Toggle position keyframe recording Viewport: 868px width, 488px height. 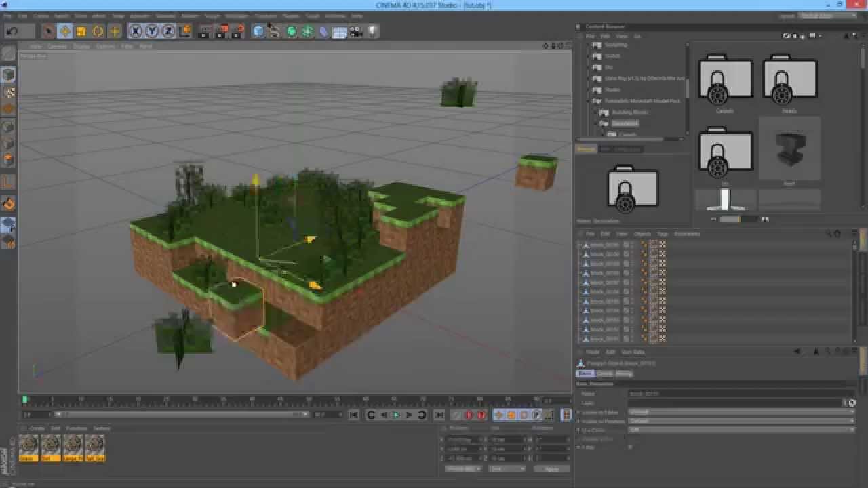499,415
